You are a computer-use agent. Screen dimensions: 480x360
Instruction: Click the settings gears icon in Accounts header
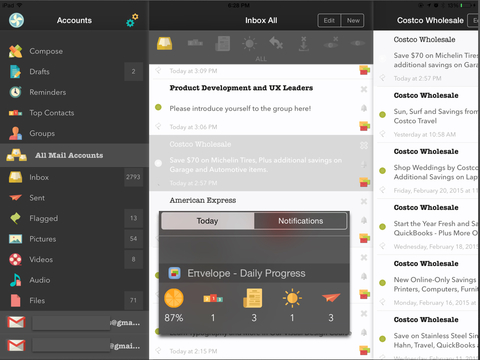132,20
